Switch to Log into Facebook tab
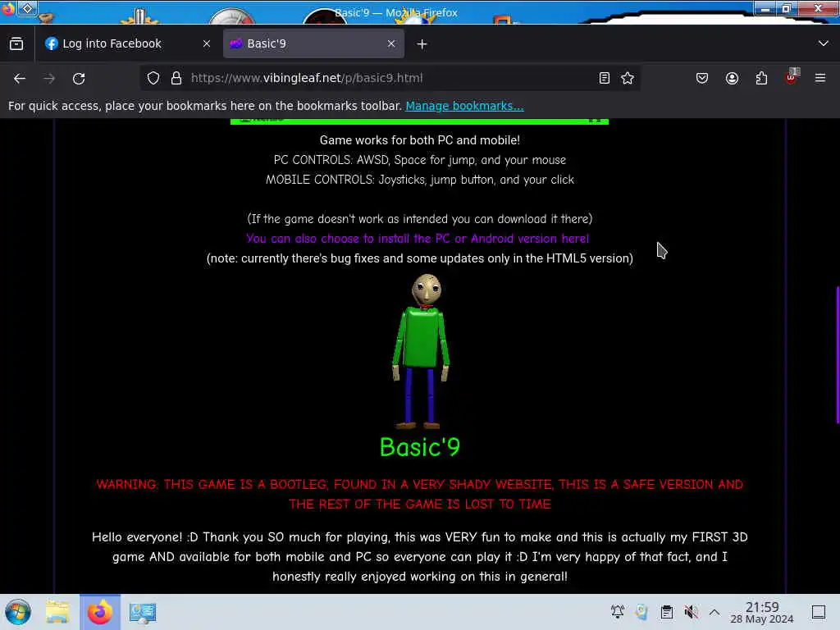The width and height of the screenshot is (840, 630). [x=127, y=44]
